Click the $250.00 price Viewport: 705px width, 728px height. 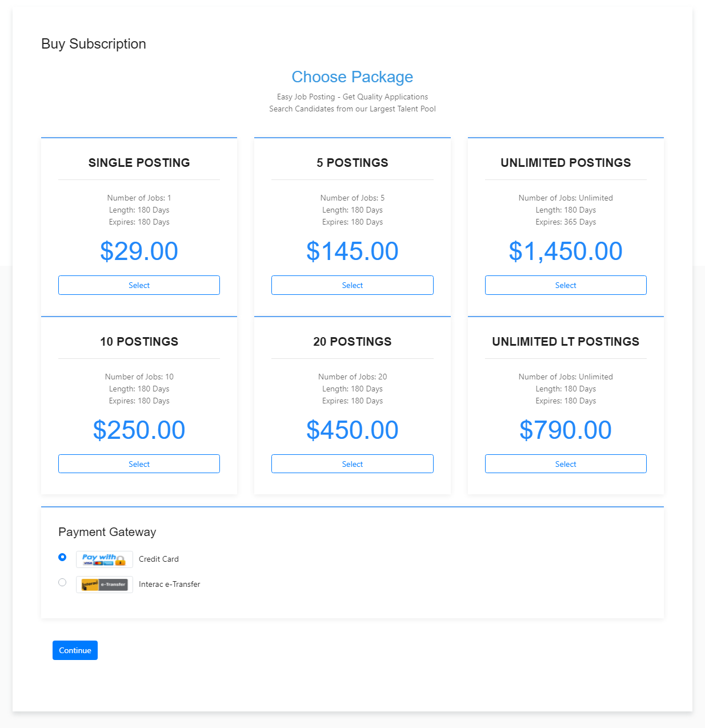(139, 430)
